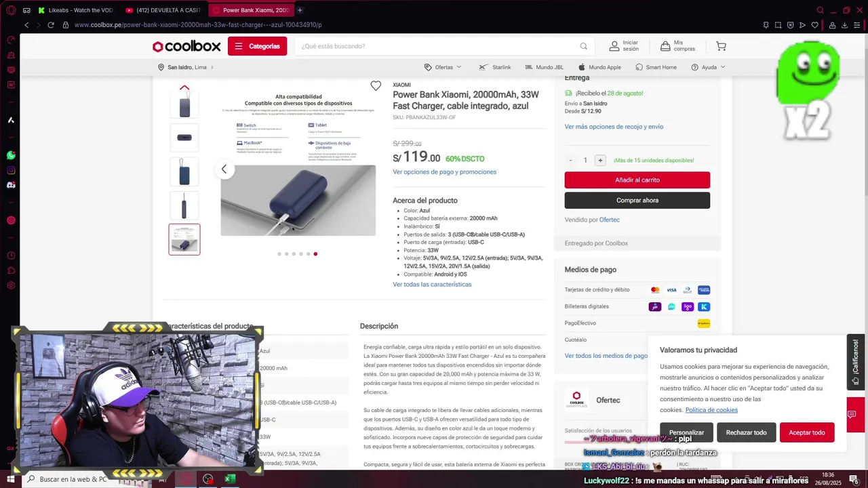Open Mundo Apple menu item
The image size is (868, 488).
coord(599,67)
